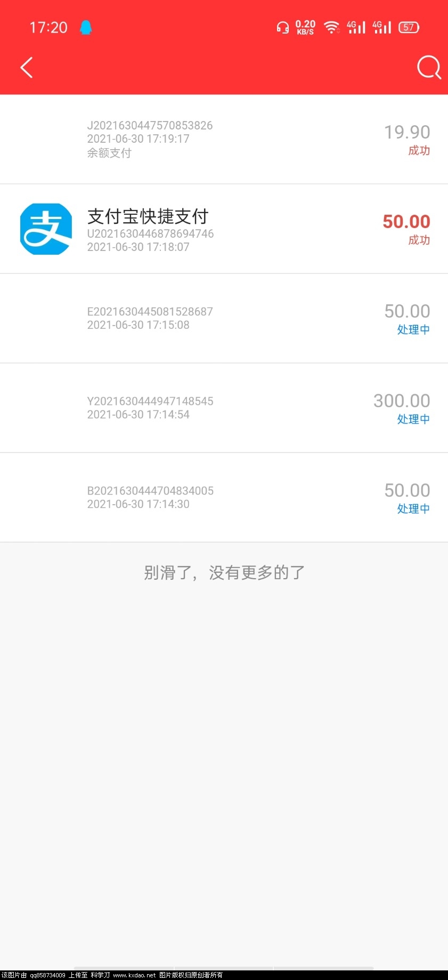Tap order number J2021630447570853826
Image resolution: width=448 pixels, height=980 pixels.
click(x=150, y=125)
